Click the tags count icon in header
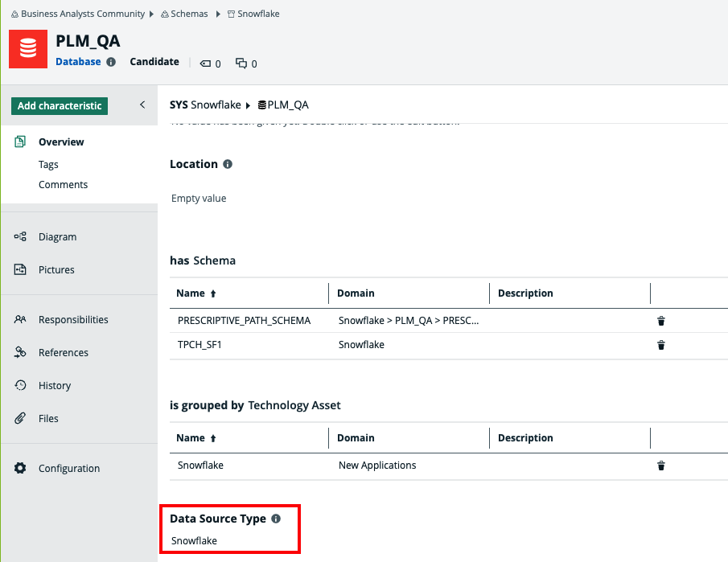The width and height of the screenshot is (728, 562). pos(205,64)
